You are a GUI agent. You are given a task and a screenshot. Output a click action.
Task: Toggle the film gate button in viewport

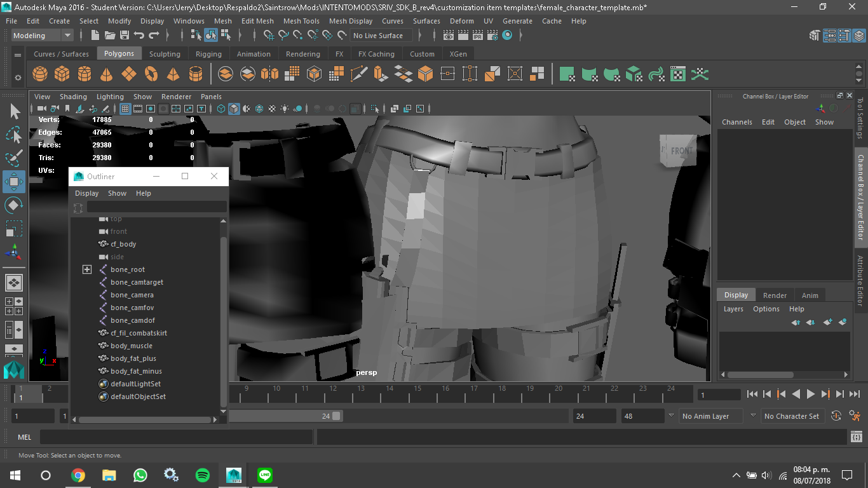(138, 109)
